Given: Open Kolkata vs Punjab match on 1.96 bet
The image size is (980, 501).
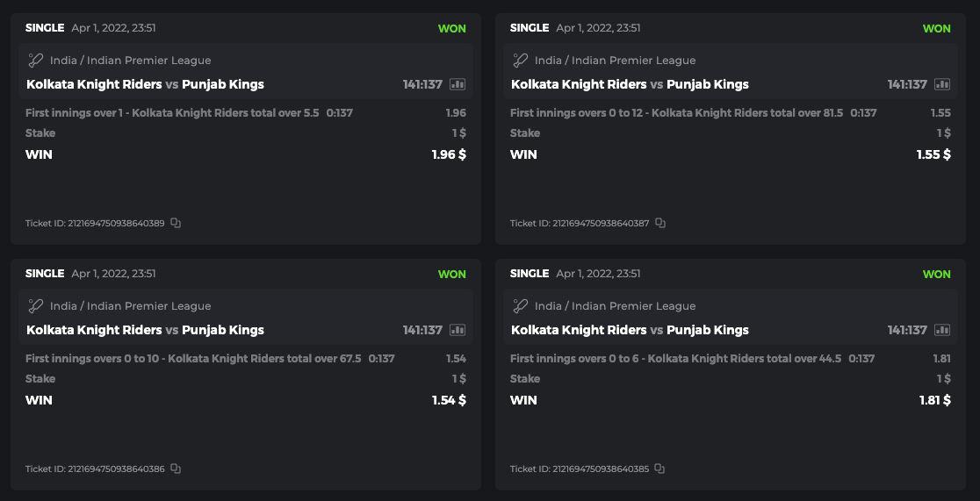Looking at the screenshot, I should tap(145, 84).
